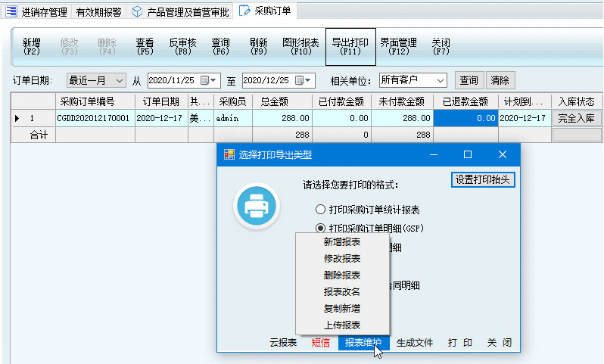Select 打印采购订单统计报表 radio option
This screenshot has height=364, width=604.
coord(321,210)
